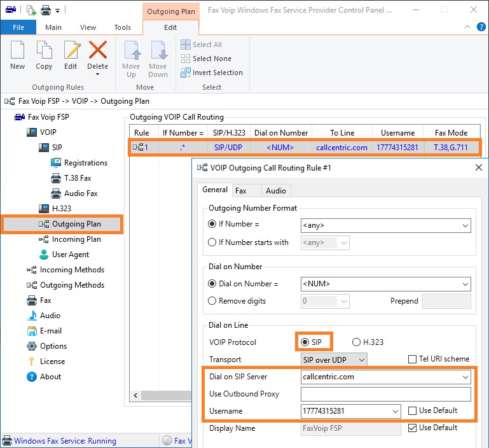This screenshot has height=448, width=489.
Task: Open T.38 Fax in the tree
Action: tap(71, 178)
